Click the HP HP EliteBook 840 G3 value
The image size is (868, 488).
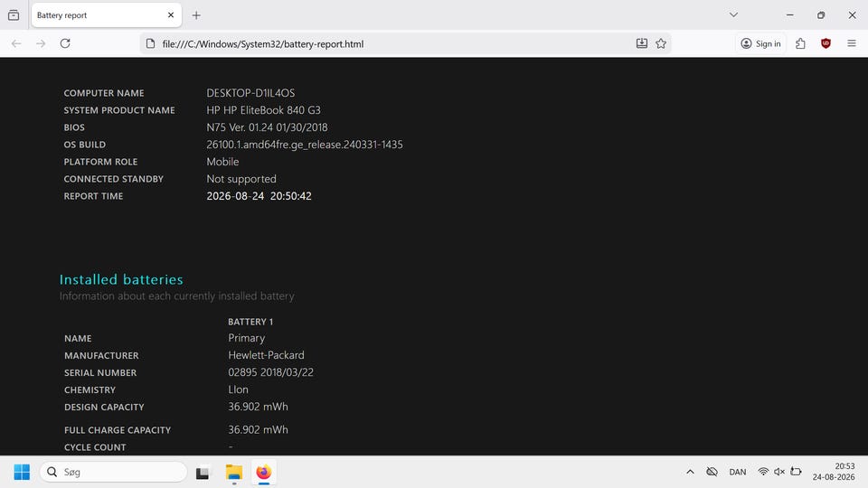tap(263, 110)
